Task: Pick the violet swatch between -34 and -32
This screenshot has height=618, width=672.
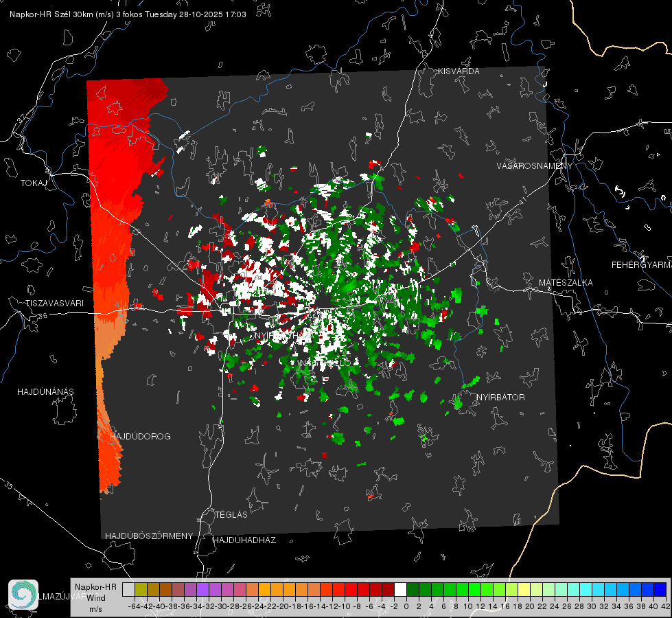Action: (202, 589)
